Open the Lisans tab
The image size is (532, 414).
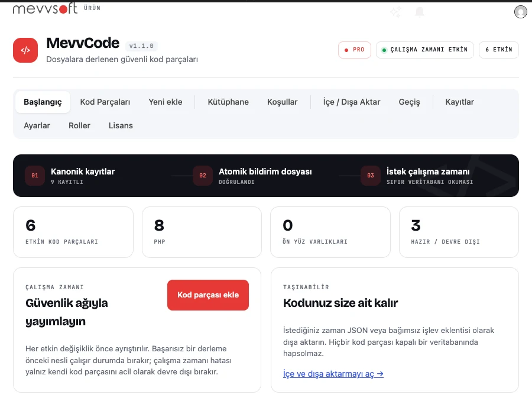(x=121, y=125)
